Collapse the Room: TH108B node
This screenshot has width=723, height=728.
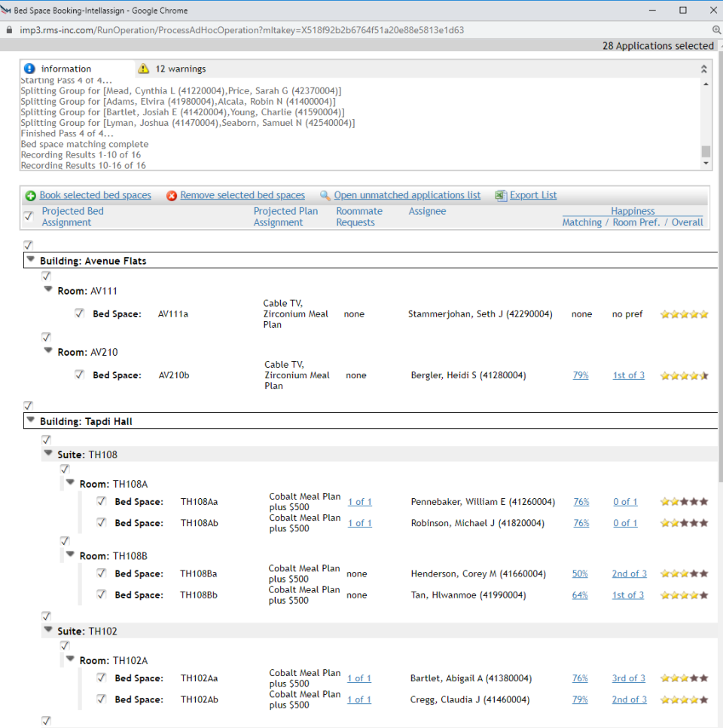(70, 555)
